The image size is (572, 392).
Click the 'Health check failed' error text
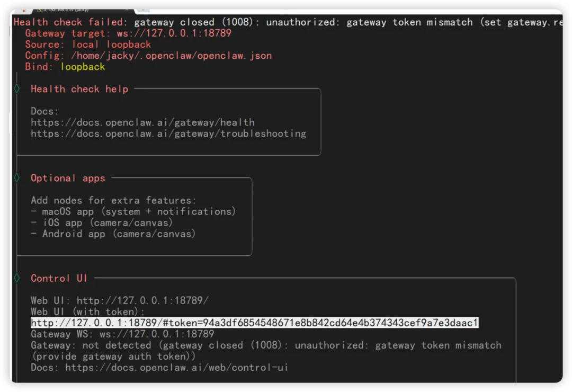68,22
